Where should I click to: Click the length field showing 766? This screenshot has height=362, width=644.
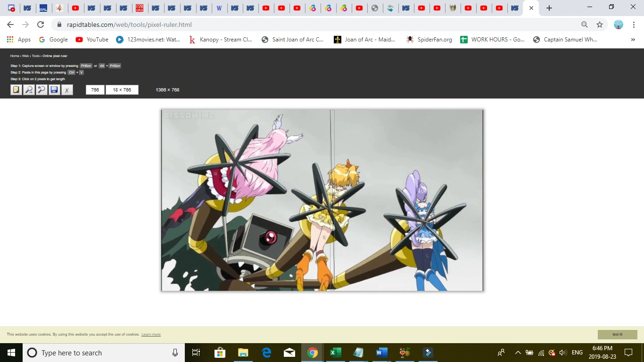(x=95, y=90)
